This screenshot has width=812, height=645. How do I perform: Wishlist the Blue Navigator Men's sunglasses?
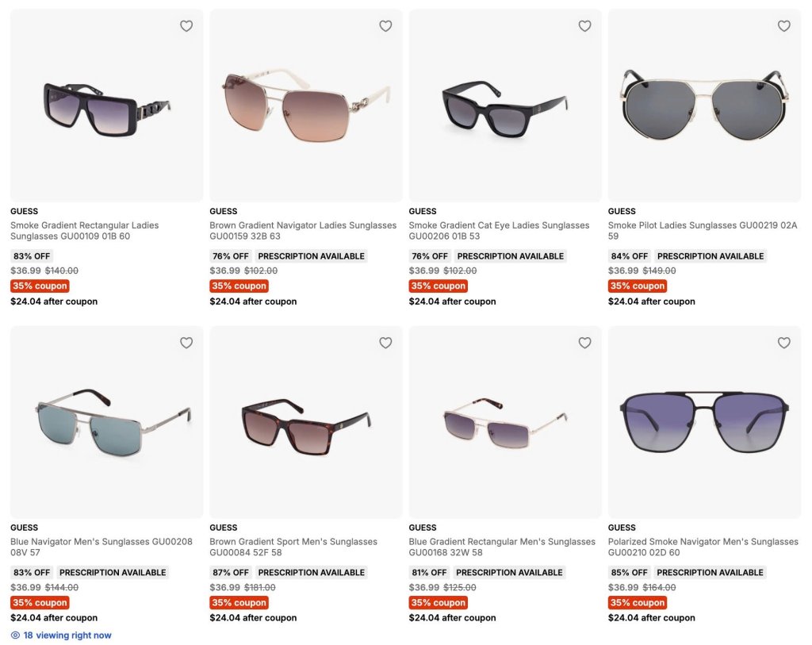click(x=186, y=343)
